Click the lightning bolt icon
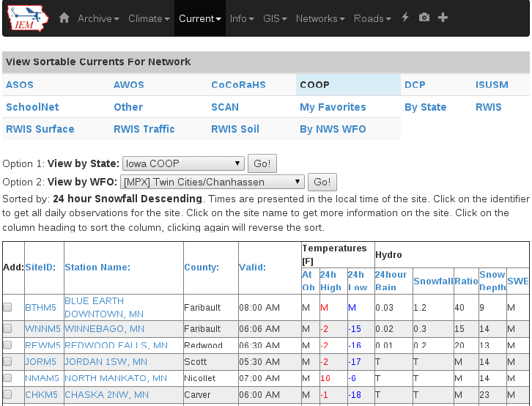 tap(405, 18)
